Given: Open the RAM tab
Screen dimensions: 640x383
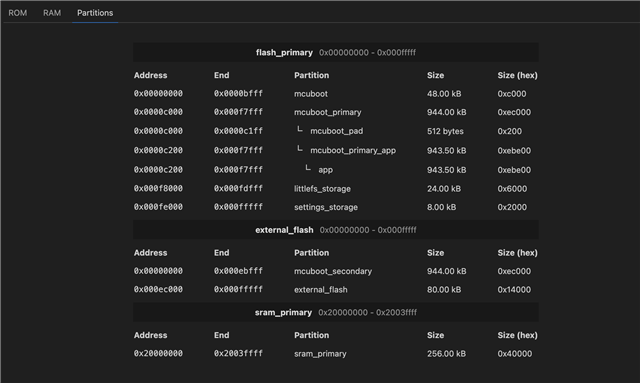Looking at the screenshot, I should (x=52, y=13).
